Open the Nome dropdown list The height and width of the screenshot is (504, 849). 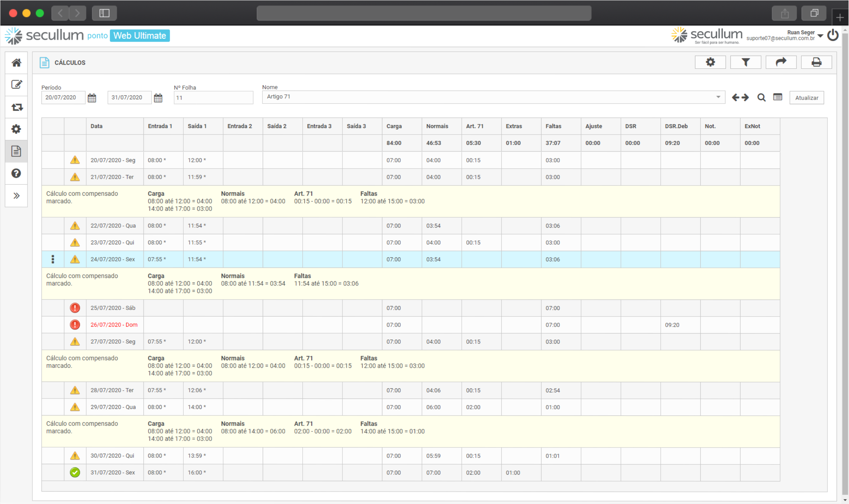coord(718,97)
